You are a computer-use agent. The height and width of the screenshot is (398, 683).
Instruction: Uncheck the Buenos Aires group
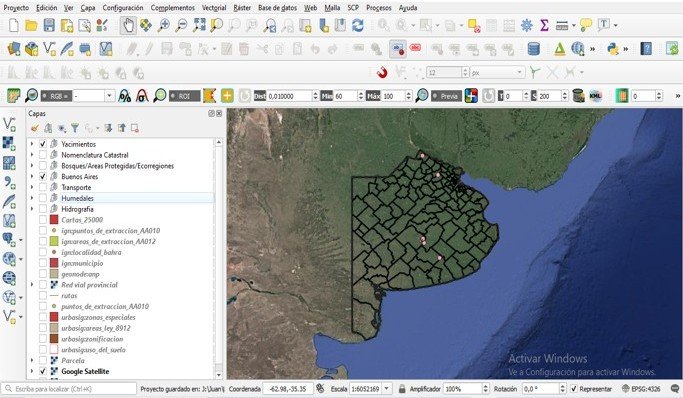[x=43, y=176]
